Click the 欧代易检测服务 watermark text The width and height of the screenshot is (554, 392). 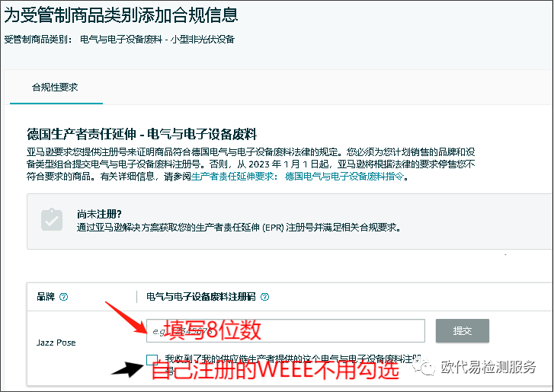coord(488,368)
